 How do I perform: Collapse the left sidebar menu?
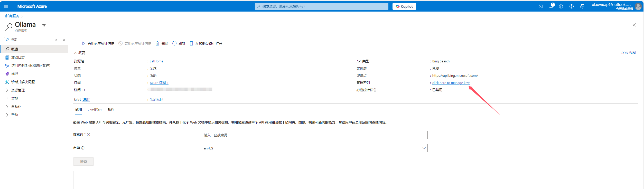coord(64,40)
